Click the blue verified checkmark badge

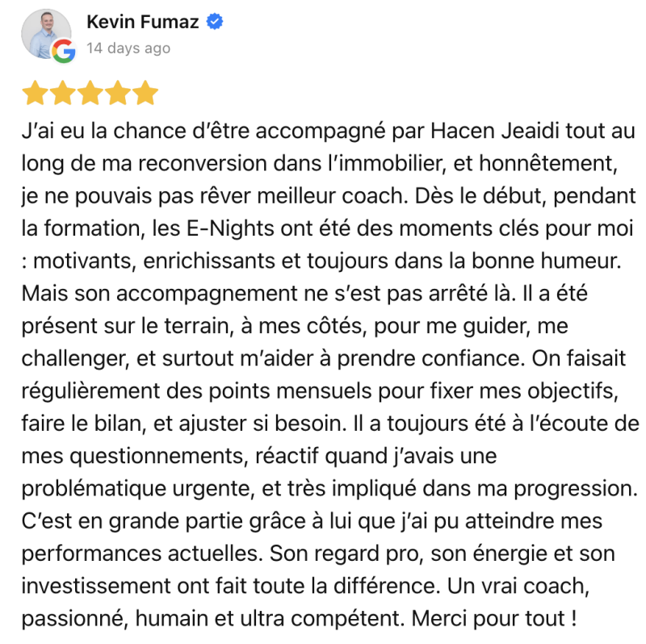coord(216,22)
